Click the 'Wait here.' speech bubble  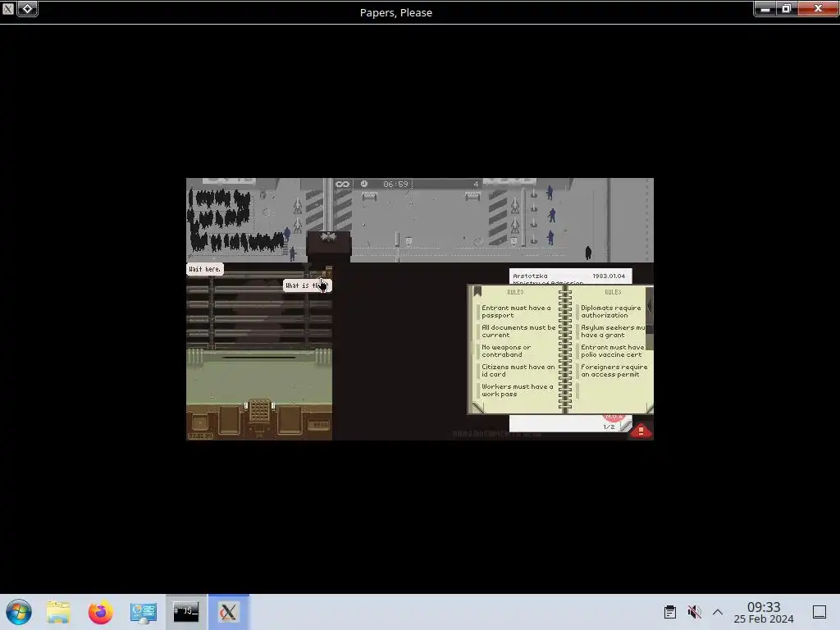click(204, 269)
